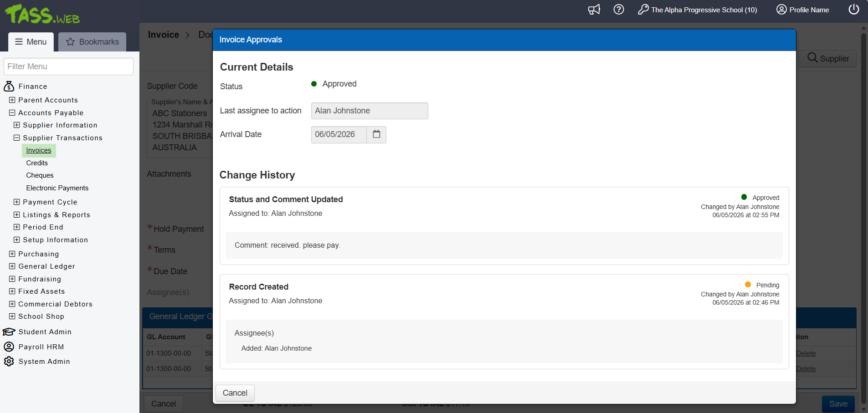Click the green Approved status in Current Details

tap(334, 84)
